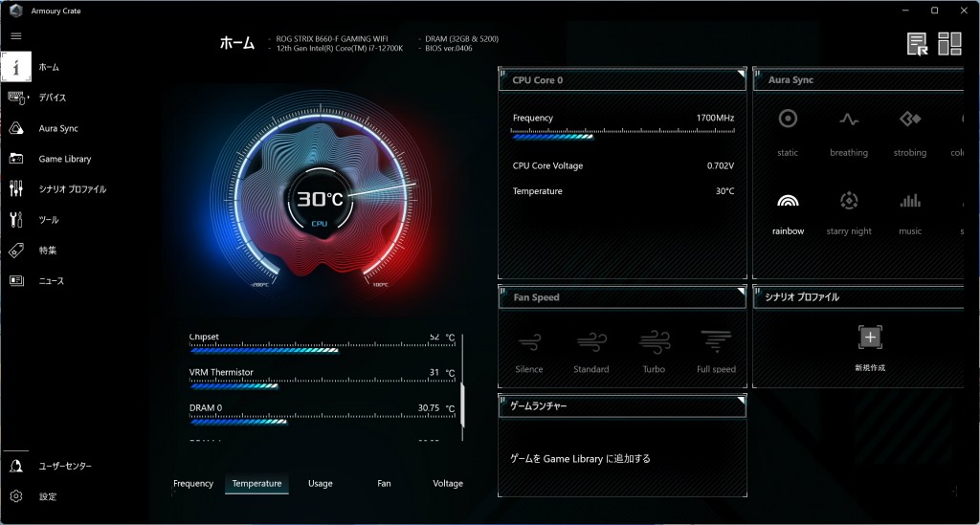Click the DRAM 0 temperature bar
The width and height of the screenshot is (980, 525).
click(238, 422)
